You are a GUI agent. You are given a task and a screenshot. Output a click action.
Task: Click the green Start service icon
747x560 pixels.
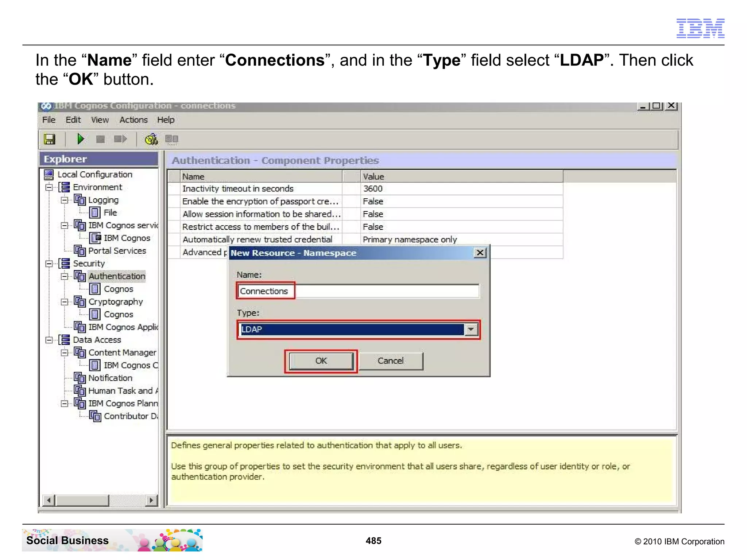[81, 139]
